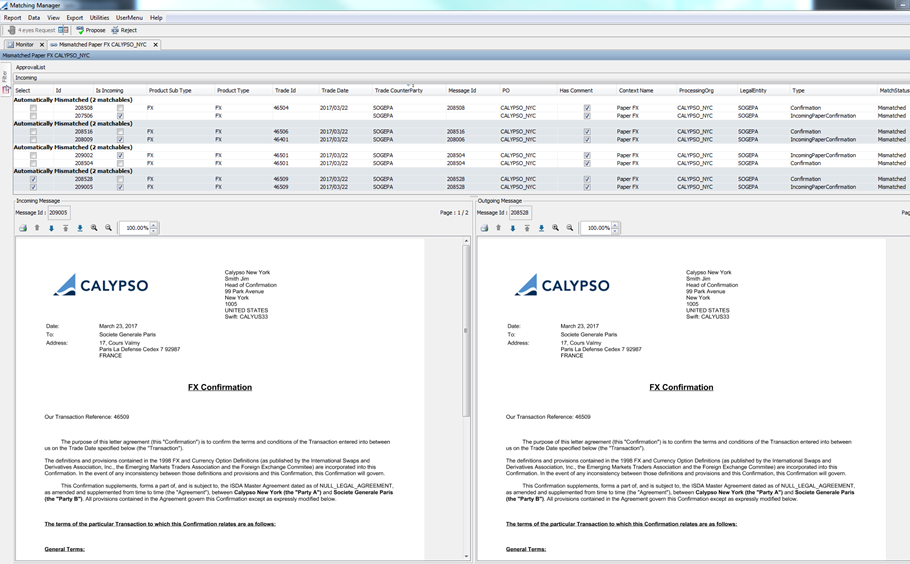Print the outgoing message document
The height and width of the screenshot is (564, 910).
(x=484, y=228)
